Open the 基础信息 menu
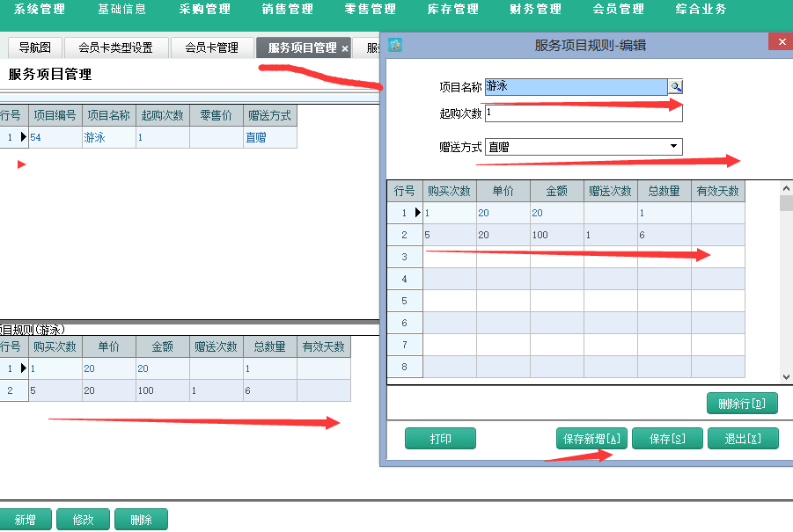 (x=121, y=9)
